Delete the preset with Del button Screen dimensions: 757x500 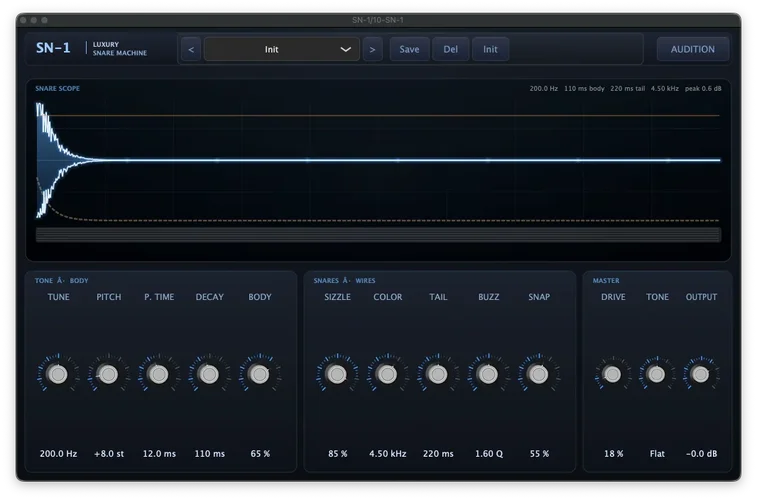pos(450,49)
